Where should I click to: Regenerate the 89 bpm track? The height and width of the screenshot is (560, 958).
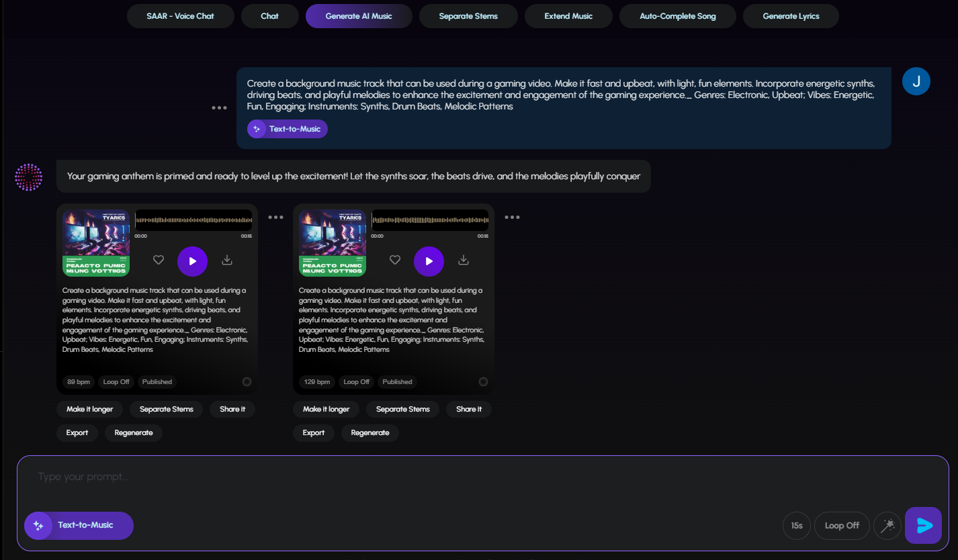134,433
